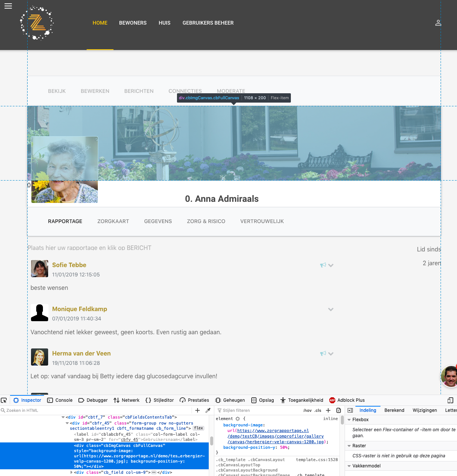Collapse the cbfr_45 div node
Viewport: 457px width, 476px height.
pyautogui.click(x=67, y=423)
